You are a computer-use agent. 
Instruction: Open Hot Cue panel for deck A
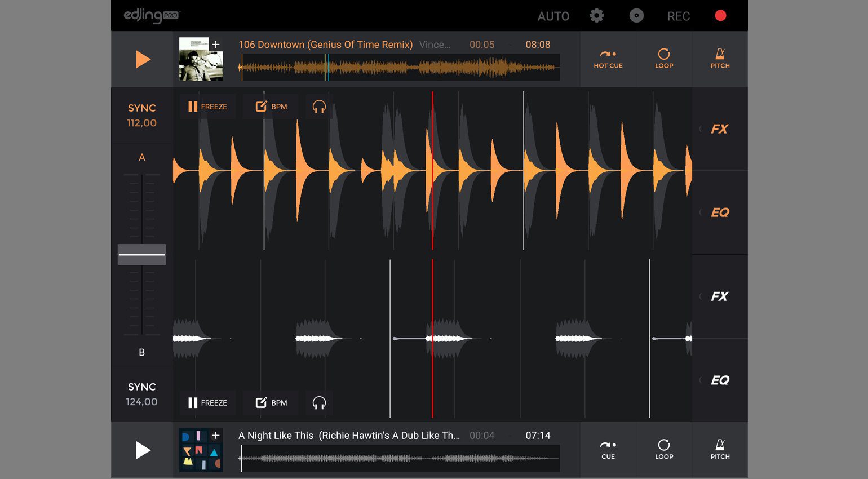point(608,59)
